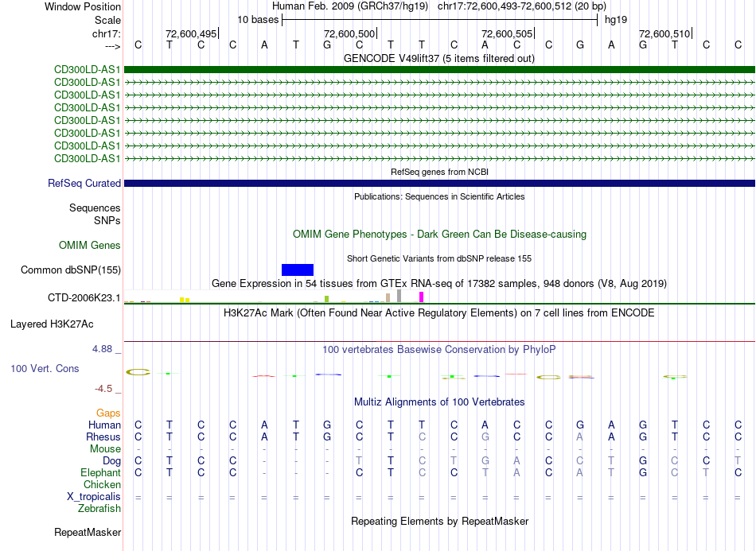
Task: Click the Dog alignment row label
Action: [111, 461]
